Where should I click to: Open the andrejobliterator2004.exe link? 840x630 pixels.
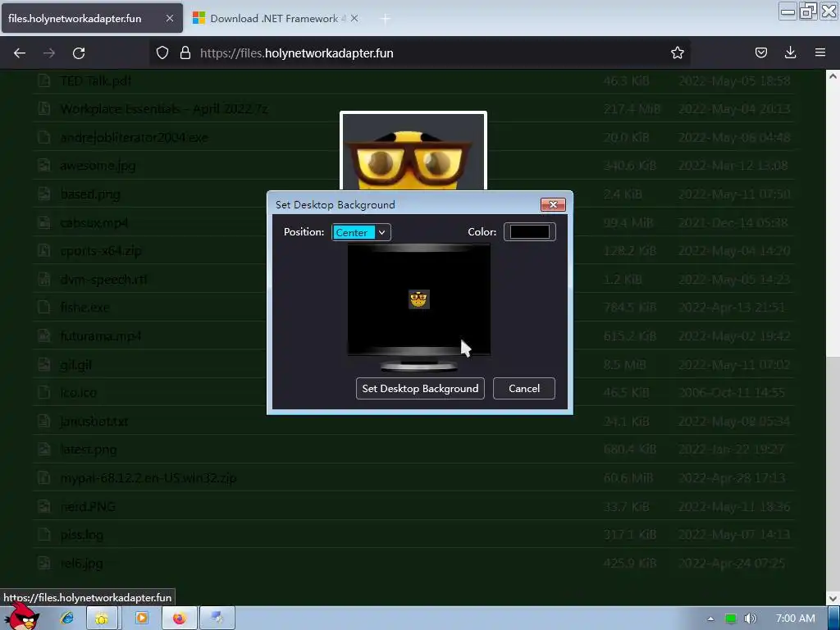[x=134, y=138]
